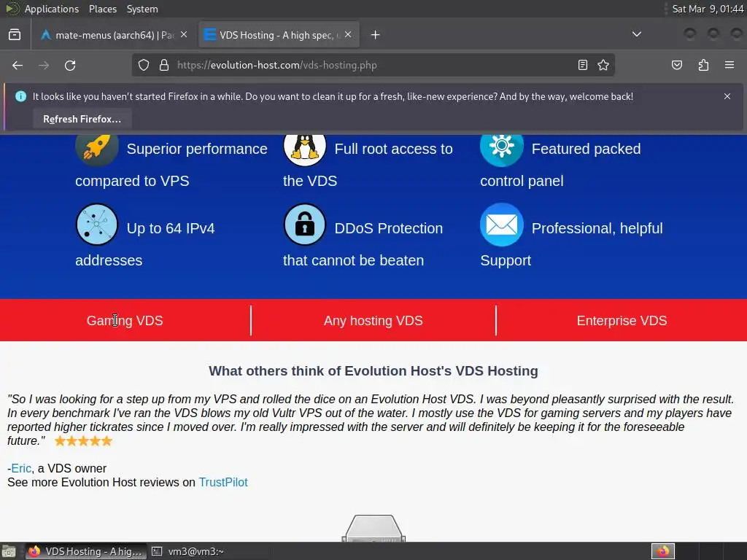Focus the URL address bar
747x560 pixels.
373,65
